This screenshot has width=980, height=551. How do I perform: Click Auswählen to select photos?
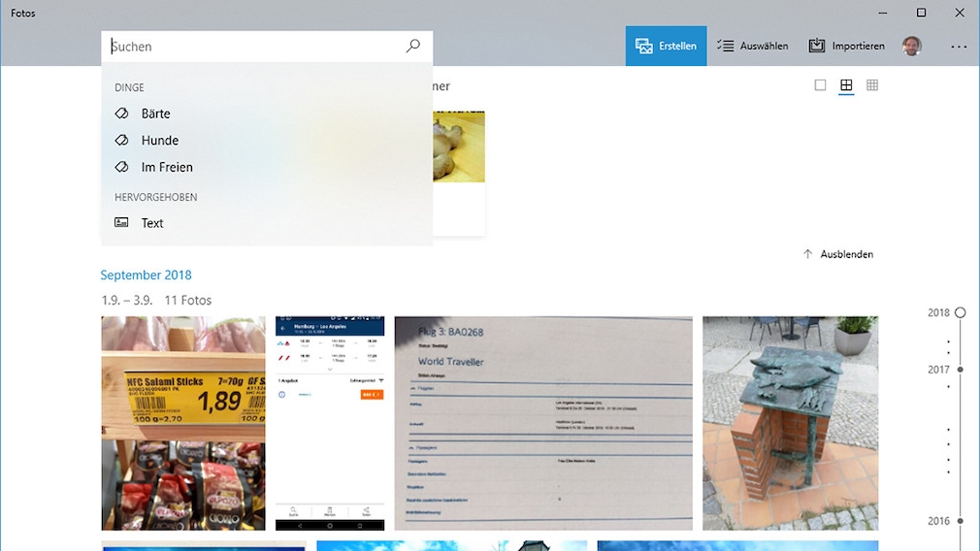(x=752, y=46)
